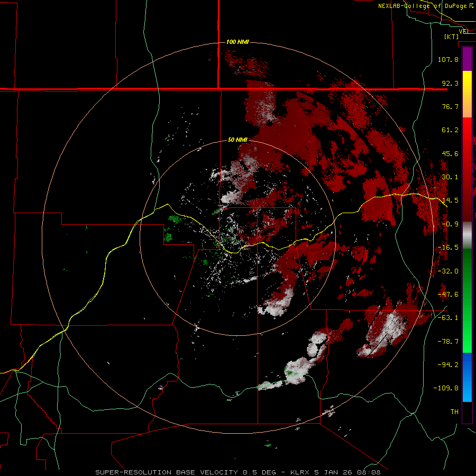The width and height of the screenshot is (476, 476).
Task: Click the -63.1 value on velocity scale
Action: (x=448, y=318)
